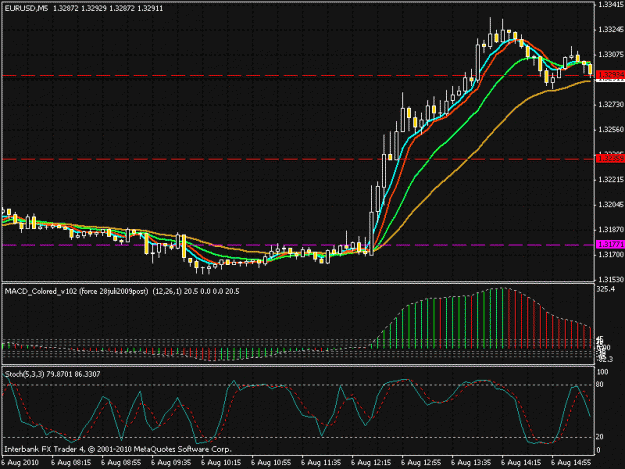Select the red 1.32934 price tag
Image resolution: width=625 pixels, height=469 pixels.
[x=610, y=75]
